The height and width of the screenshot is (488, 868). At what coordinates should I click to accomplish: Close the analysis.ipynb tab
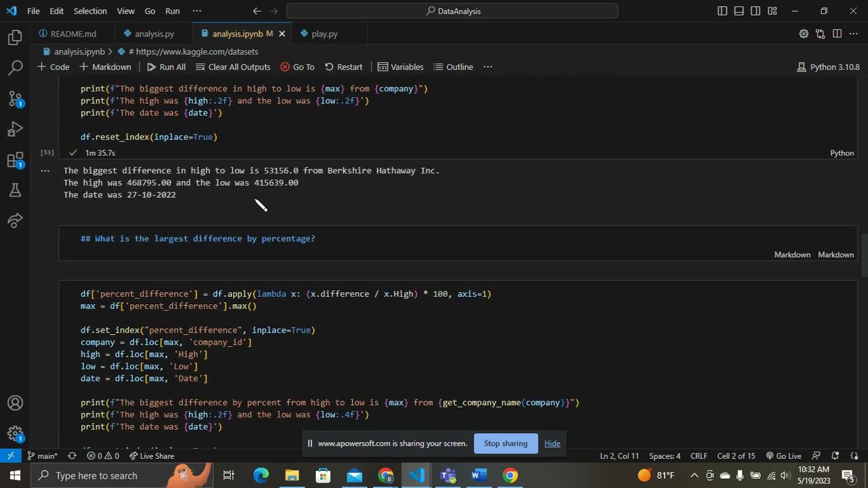point(282,33)
